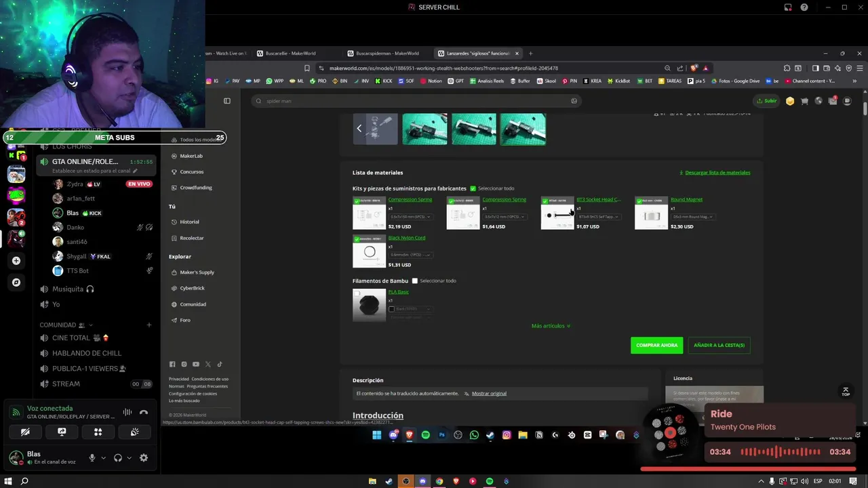The image size is (868, 488).
Task: Click AÑADIR A LA CESTA(S) button
Action: [x=719, y=345]
